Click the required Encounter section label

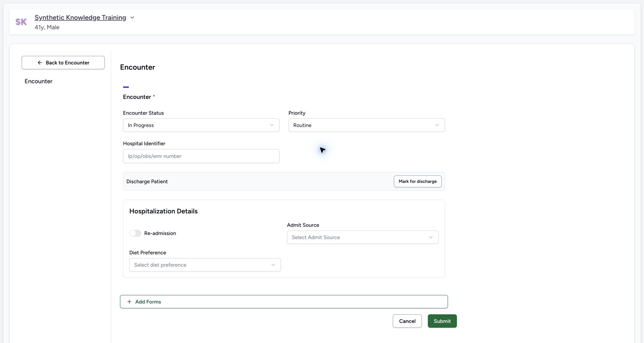coord(139,97)
